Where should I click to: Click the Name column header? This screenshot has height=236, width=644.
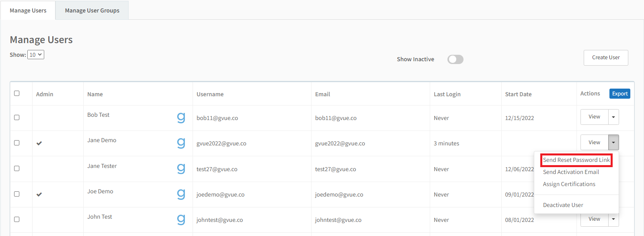click(95, 94)
